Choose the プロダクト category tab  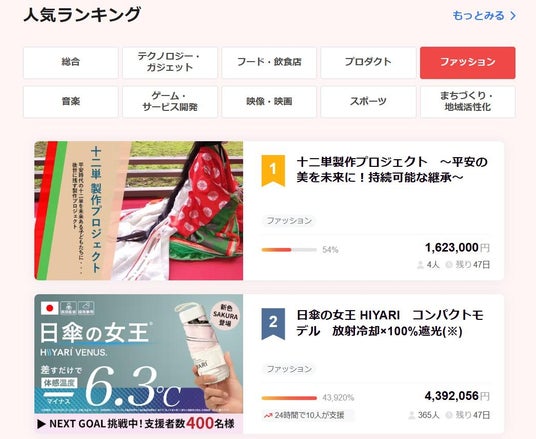click(368, 63)
